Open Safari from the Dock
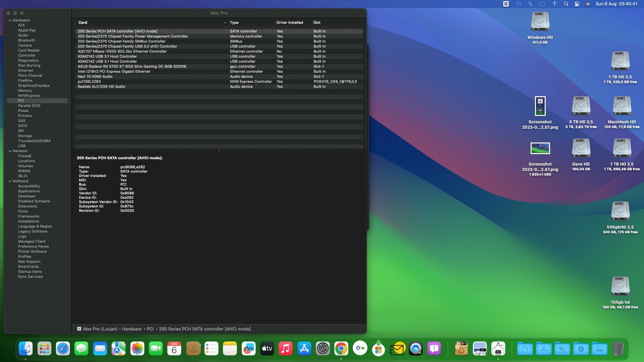644x362 pixels. point(63,349)
